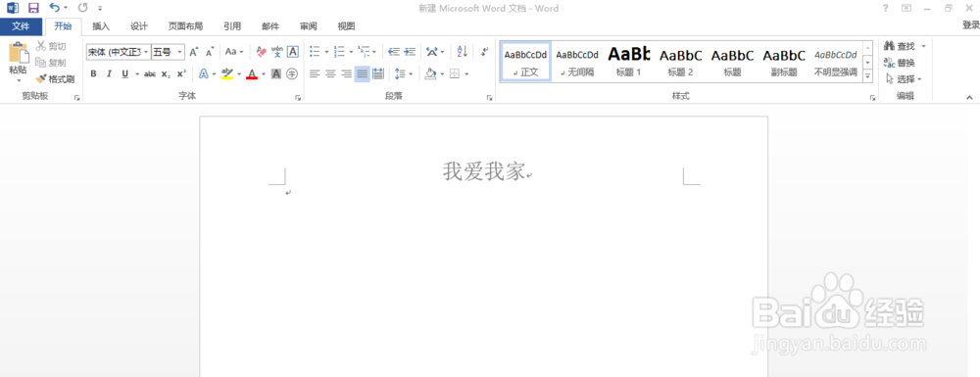The width and height of the screenshot is (980, 377).
Task: Click Replace (替换) button
Action: pos(900,63)
